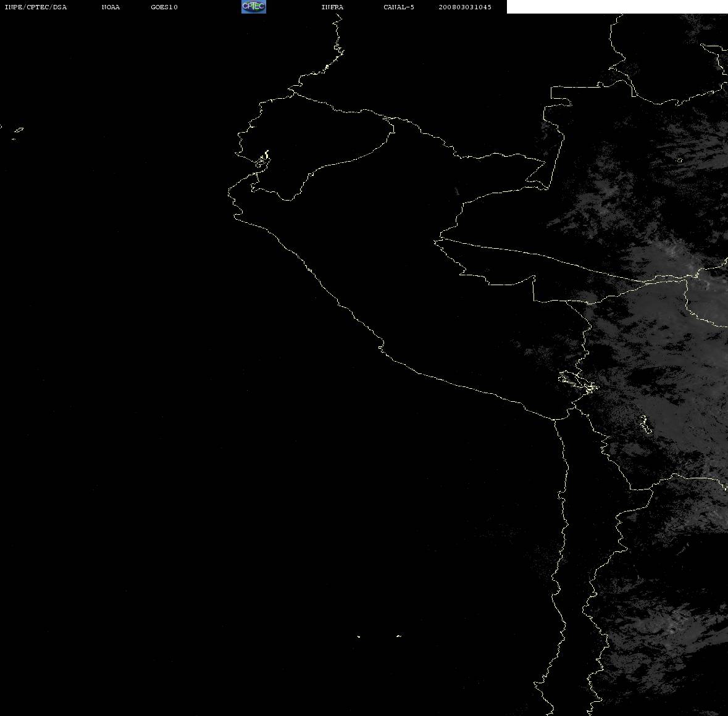Select the INPE/CPTEC/DSA header label
The image size is (728, 716).
point(36,7)
